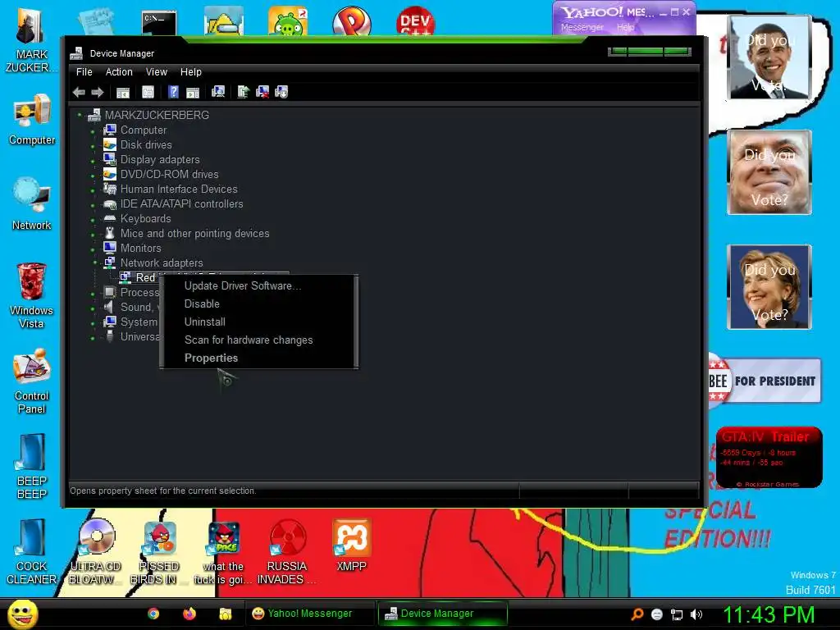Click the orange magnifier tray icon
This screenshot has height=630, width=840.
pos(637,614)
